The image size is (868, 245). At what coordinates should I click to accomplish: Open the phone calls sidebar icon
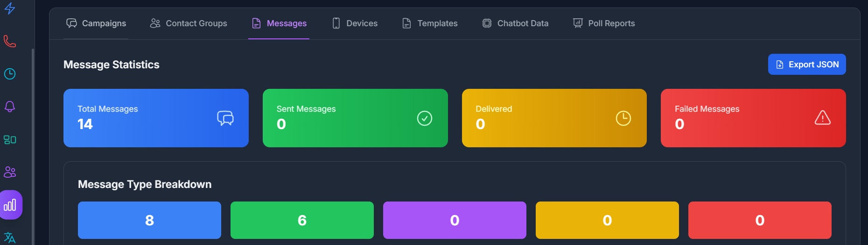10,41
